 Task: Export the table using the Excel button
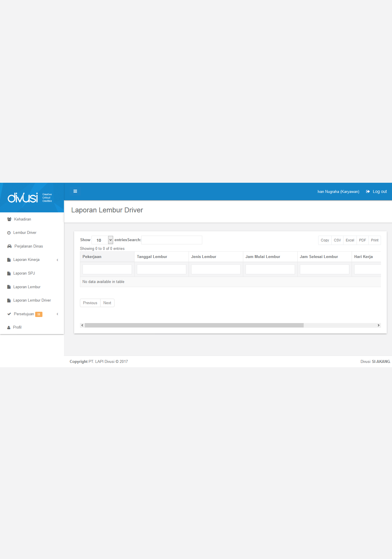pyautogui.click(x=350, y=240)
